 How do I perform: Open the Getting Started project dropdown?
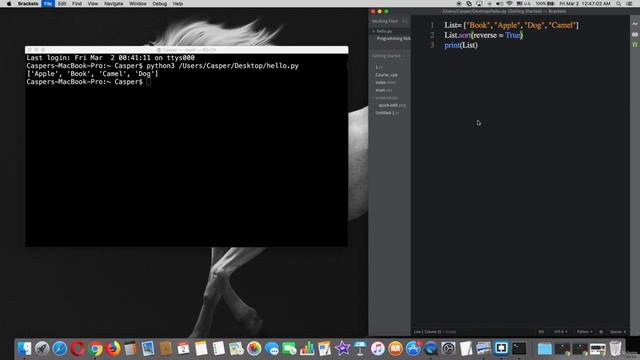coord(388,56)
